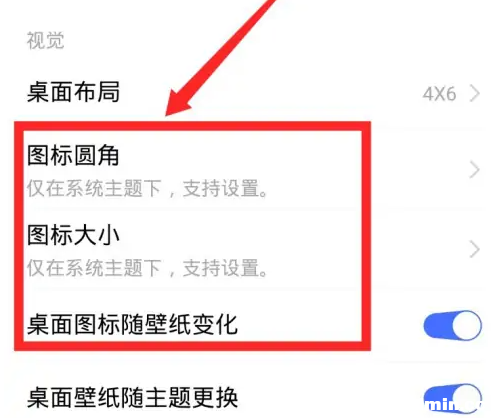Expand 图标圆角 settings via its subtitle text
The height and width of the screenshot is (418, 491).
[x=147, y=188]
